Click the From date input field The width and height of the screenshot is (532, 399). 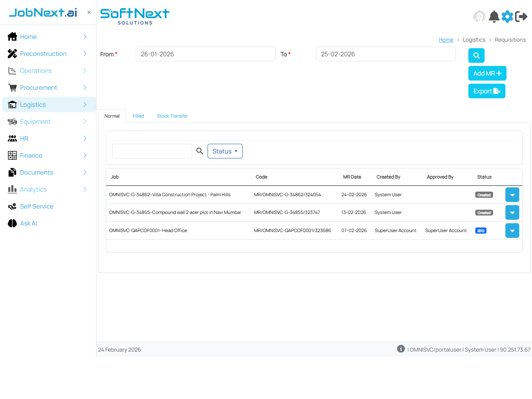pos(206,54)
